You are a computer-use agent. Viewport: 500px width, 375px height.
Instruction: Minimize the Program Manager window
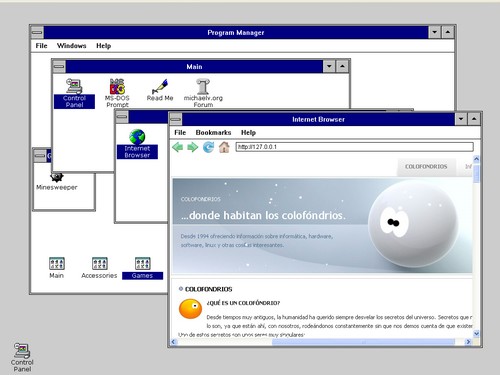435,33
